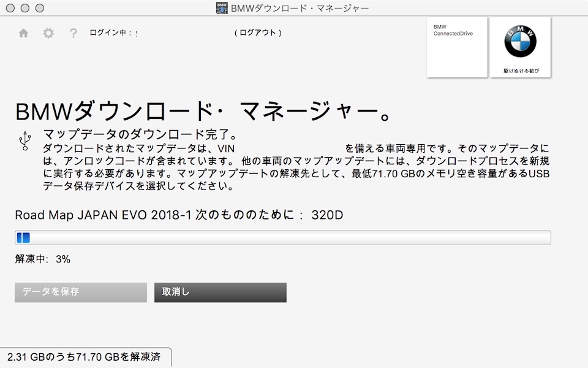Click the BMW ConnectedDrive tile
Viewport: 588px width, 368px height.
coord(457,47)
